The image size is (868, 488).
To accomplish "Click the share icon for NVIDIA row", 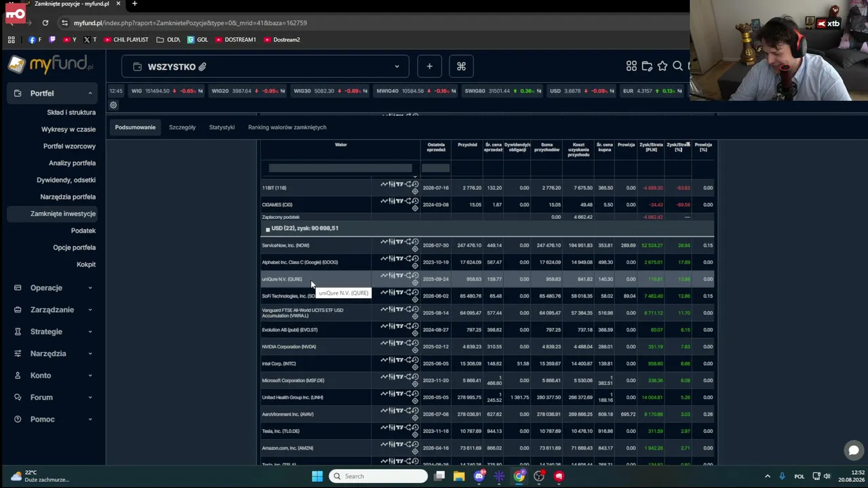I will point(408,344).
